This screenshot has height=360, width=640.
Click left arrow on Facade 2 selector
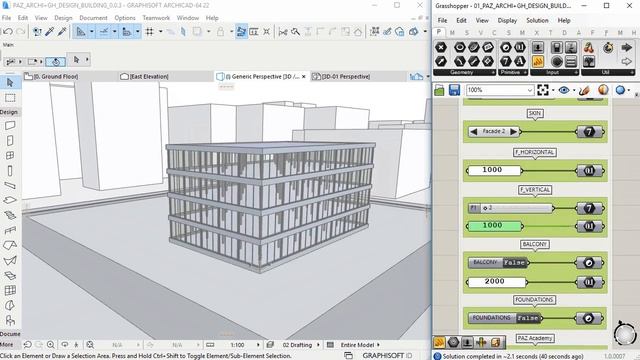(x=473, y=131)
